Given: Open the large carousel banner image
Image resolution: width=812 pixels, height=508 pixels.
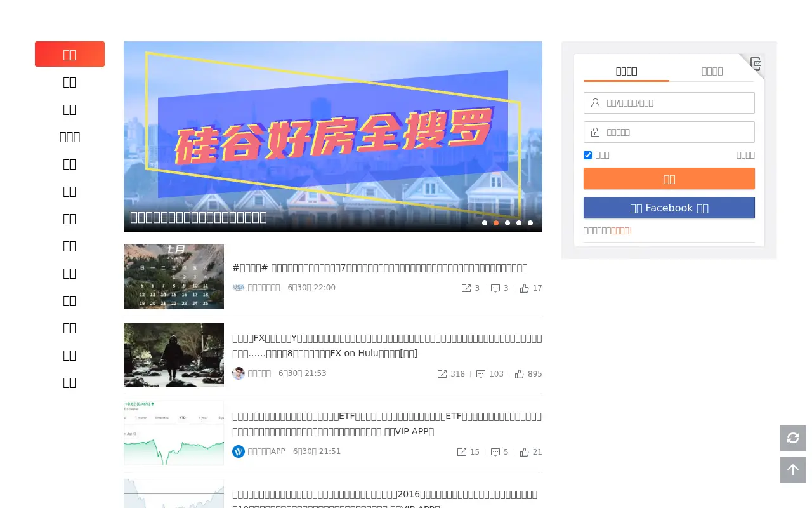Looking at the screenshot, I should click(x=333, y=137).
